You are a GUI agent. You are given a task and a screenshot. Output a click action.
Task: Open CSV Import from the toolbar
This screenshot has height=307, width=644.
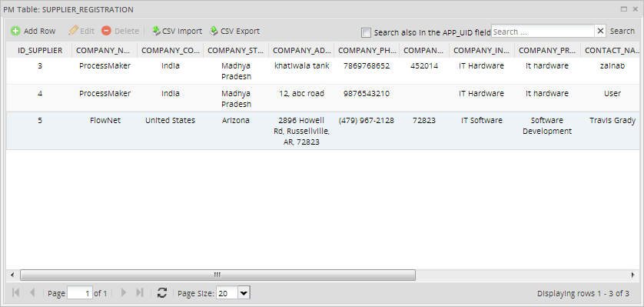(177, 31)
